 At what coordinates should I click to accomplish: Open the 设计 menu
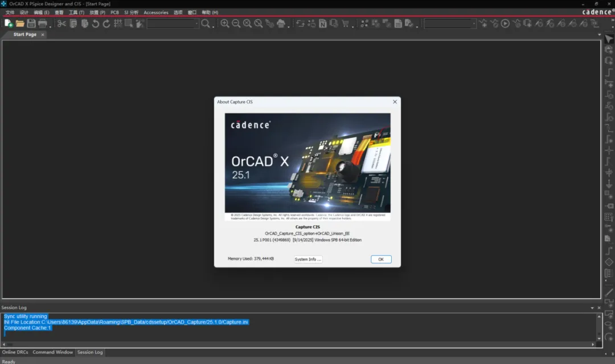(x=24, y=13)
